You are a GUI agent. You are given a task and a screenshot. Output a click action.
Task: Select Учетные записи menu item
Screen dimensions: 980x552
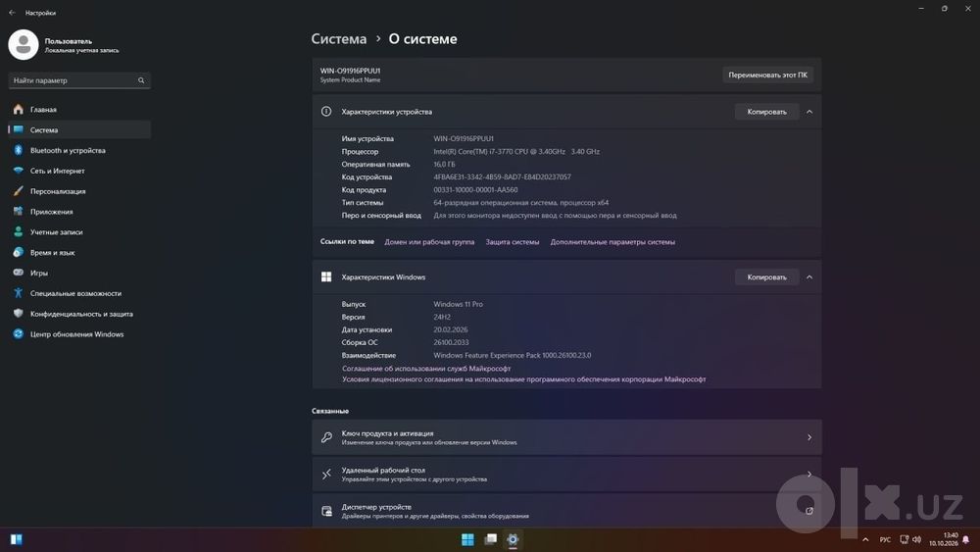coord(79,232)
